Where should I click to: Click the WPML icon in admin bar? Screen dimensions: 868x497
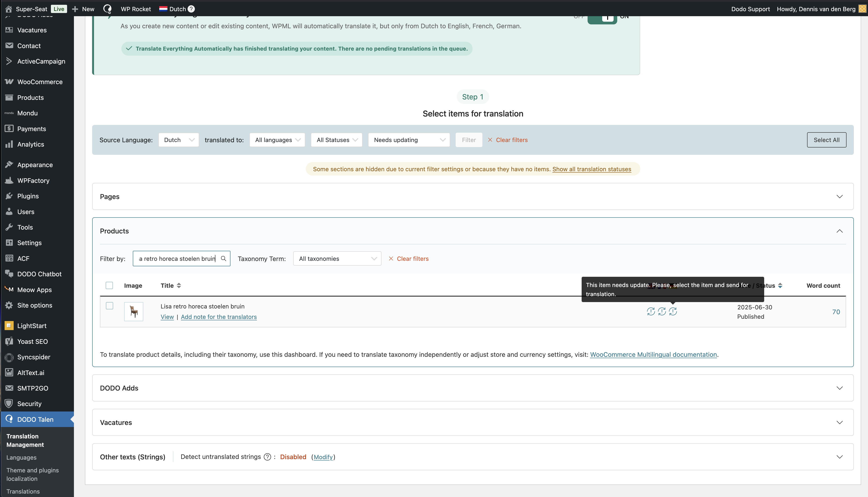click(107, 9)
